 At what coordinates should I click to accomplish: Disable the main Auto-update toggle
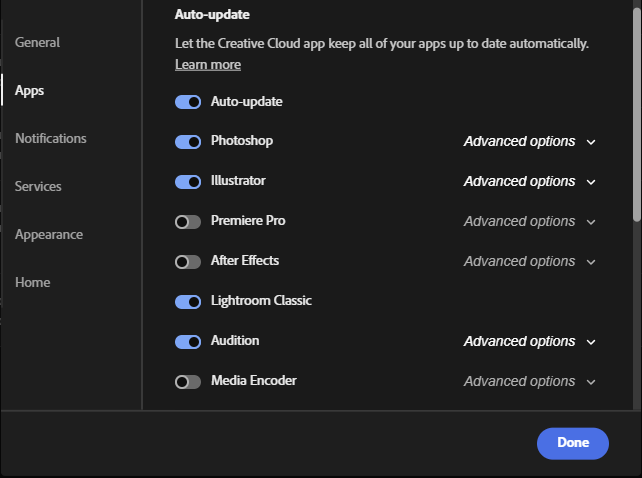point(188,102)
